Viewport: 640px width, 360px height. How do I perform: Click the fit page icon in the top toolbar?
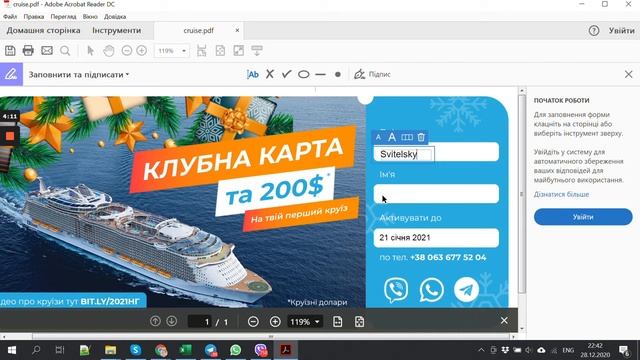click(x=220, y=51)
